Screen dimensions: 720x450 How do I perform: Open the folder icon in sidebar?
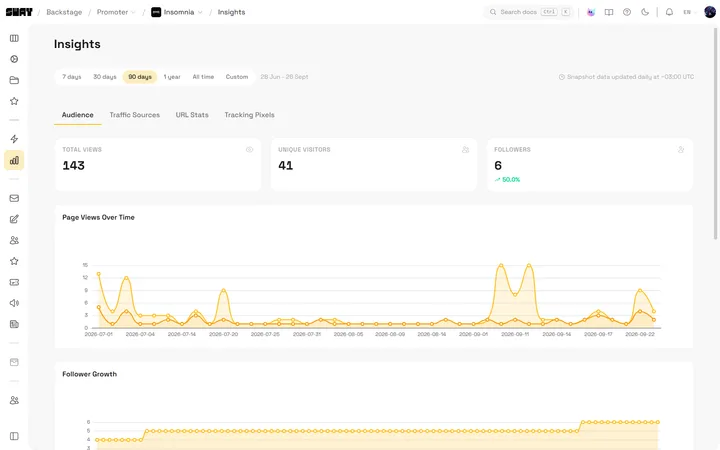[14, 80]
